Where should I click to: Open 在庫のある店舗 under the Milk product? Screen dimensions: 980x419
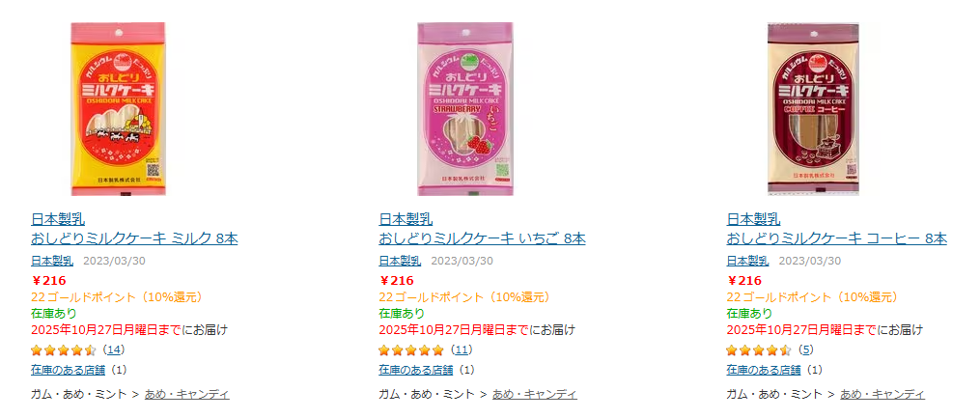pyautogui.click(x=68, y=370)
